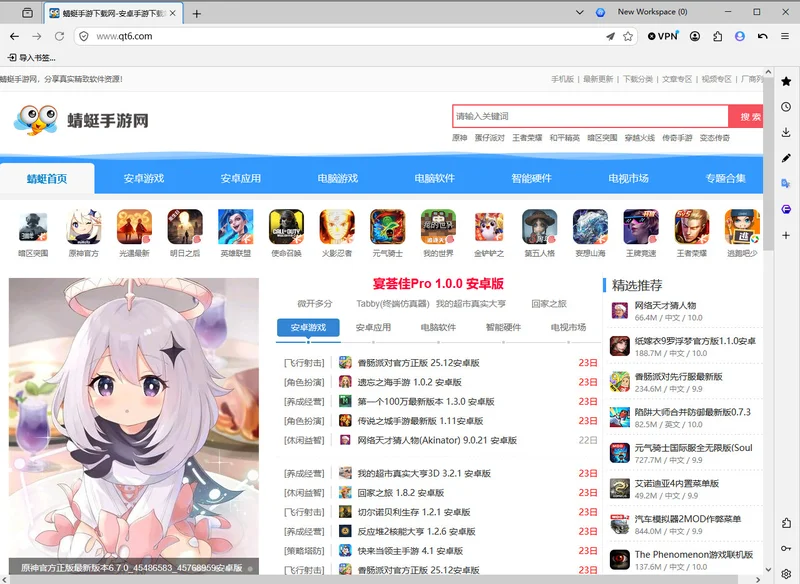
Task: Open recommended 网络天才猜人物 entry
Action: 665,306
